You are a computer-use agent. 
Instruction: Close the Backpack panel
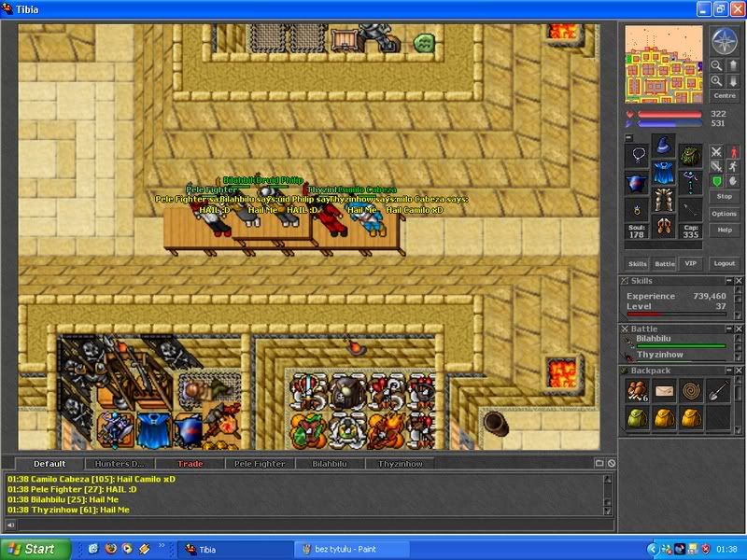tap(739, 370)
